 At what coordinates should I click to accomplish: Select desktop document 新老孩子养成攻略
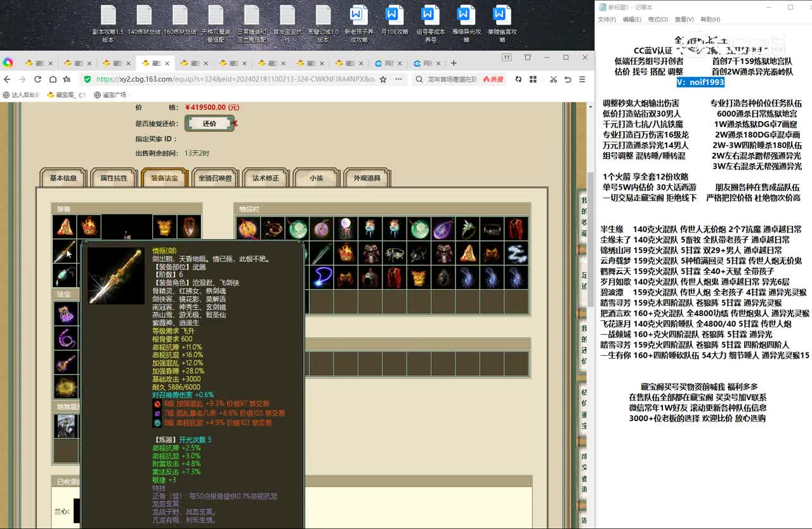(359, 24)
